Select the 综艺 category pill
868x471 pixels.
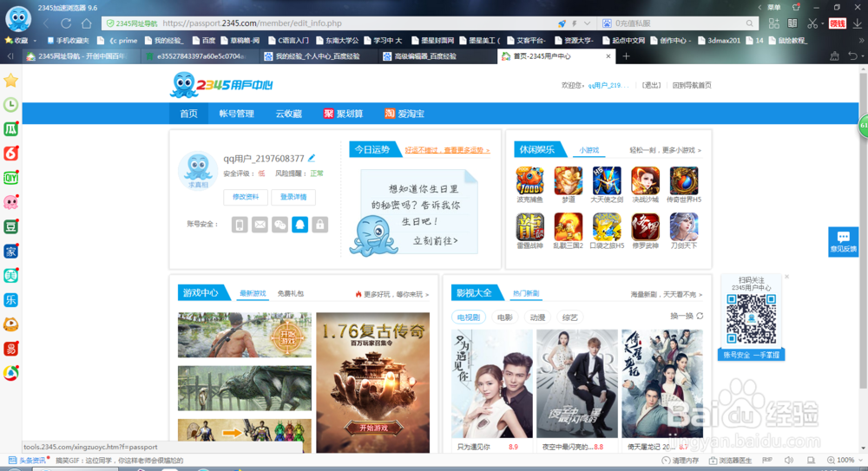click(569, 317)
